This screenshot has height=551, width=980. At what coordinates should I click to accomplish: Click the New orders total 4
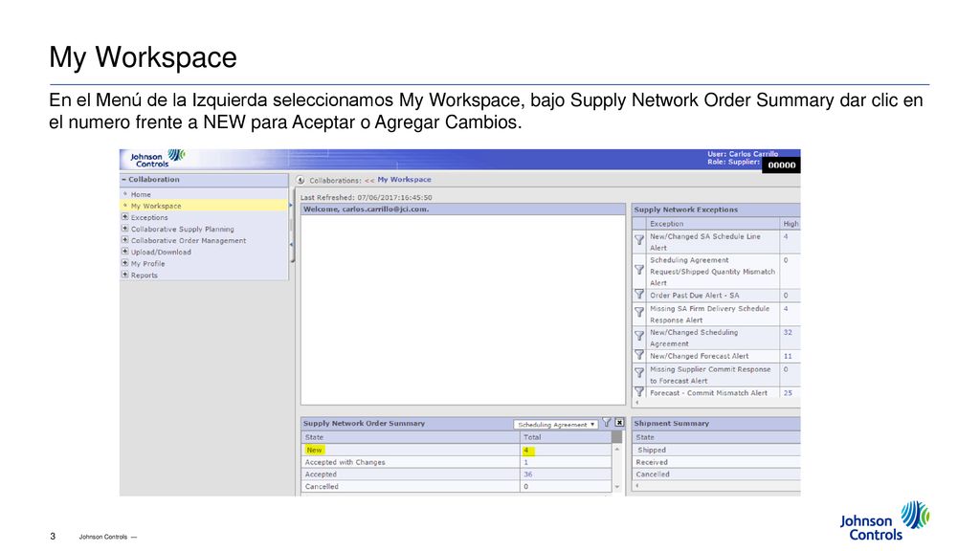click(x=526, y=450)
